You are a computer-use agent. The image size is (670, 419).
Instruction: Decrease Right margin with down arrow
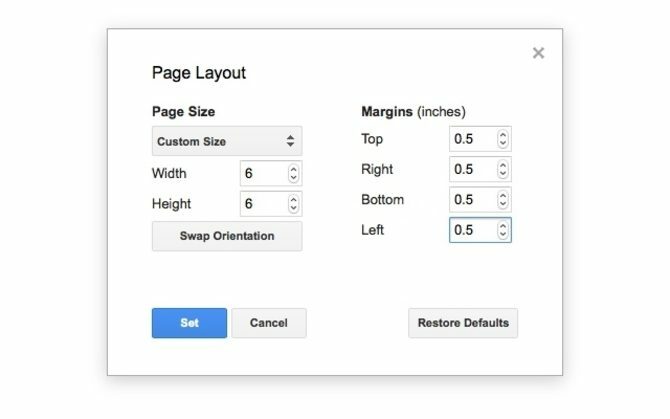(503, 174)
